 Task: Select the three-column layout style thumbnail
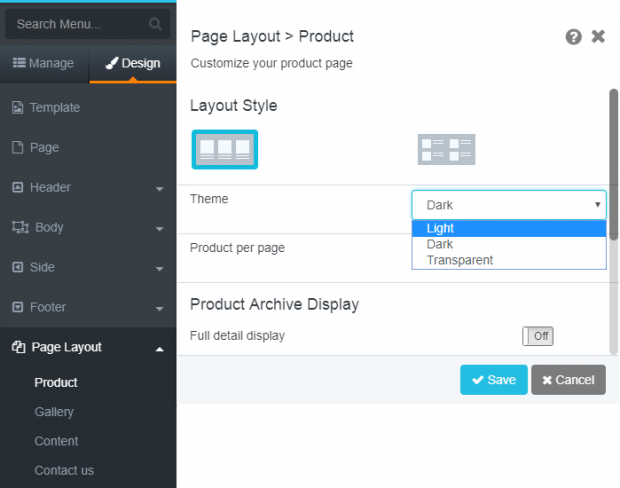coord(224,150)
